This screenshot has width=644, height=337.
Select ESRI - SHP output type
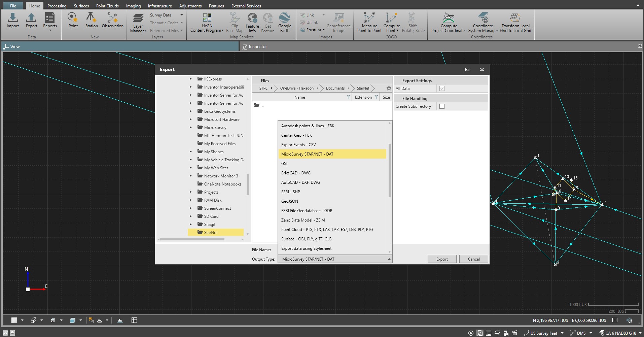tap(290, 192)
